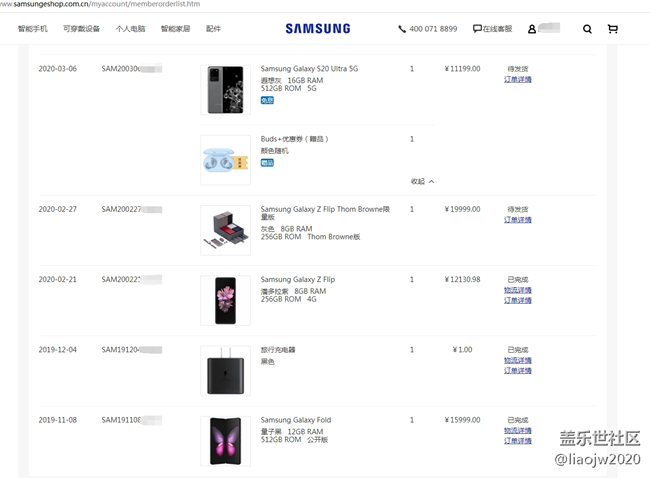Click the blue tag under Galaxy S20 Ultra
This screenshot has height=478, width=650.
pyautogui.click(x=267, y=100)
